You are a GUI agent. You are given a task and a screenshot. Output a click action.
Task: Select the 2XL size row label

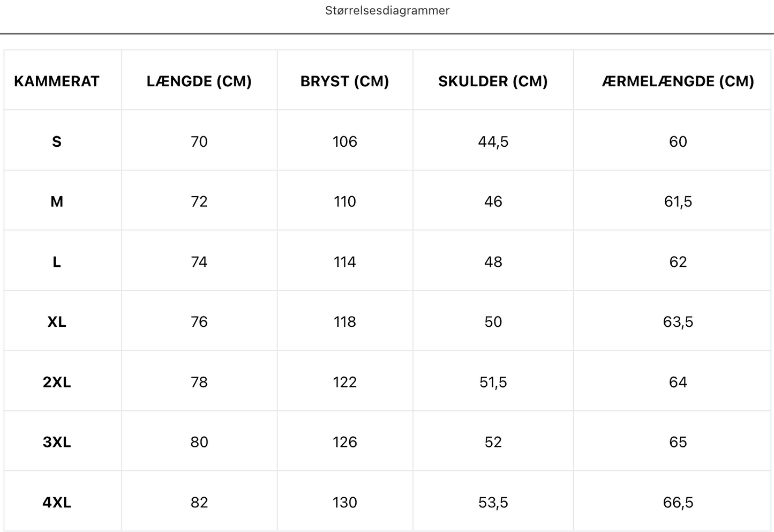tap(57, 382)
